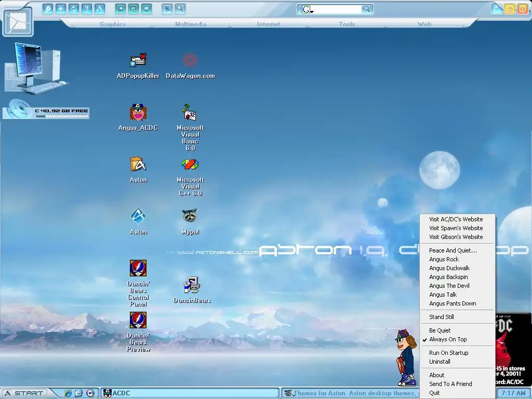Open the DataWagon.com desktop shortcut
Viewport: 532px width, 399px height.
pos(190,66)
